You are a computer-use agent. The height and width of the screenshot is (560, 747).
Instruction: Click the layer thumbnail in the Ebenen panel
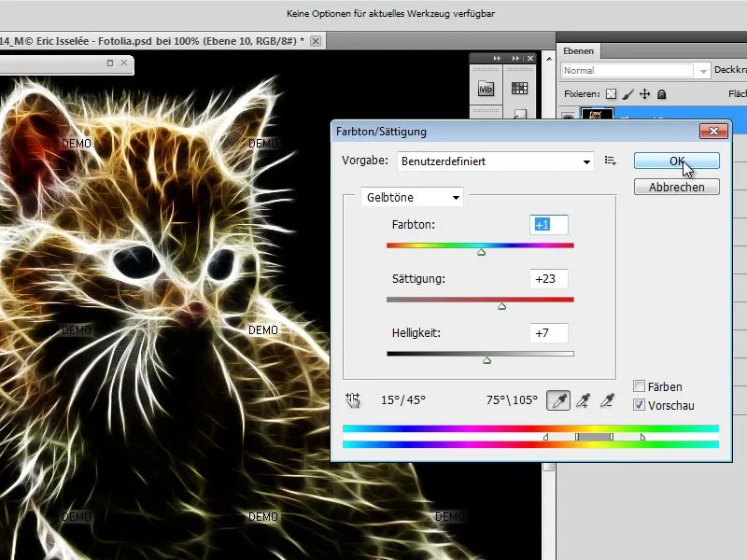point(597,114)
